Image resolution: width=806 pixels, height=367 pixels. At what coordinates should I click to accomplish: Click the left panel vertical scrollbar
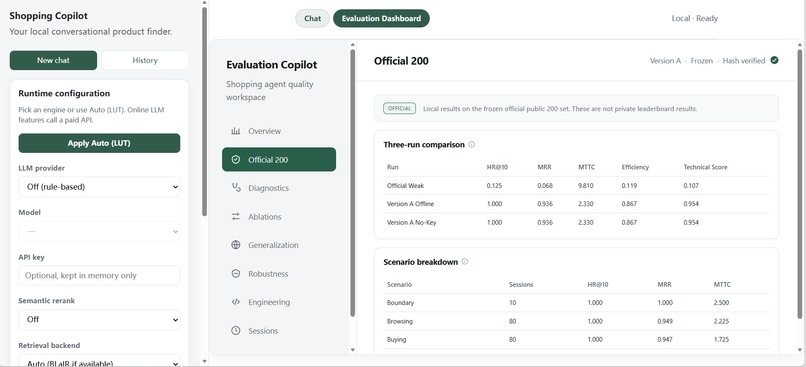tap(204, 112)
